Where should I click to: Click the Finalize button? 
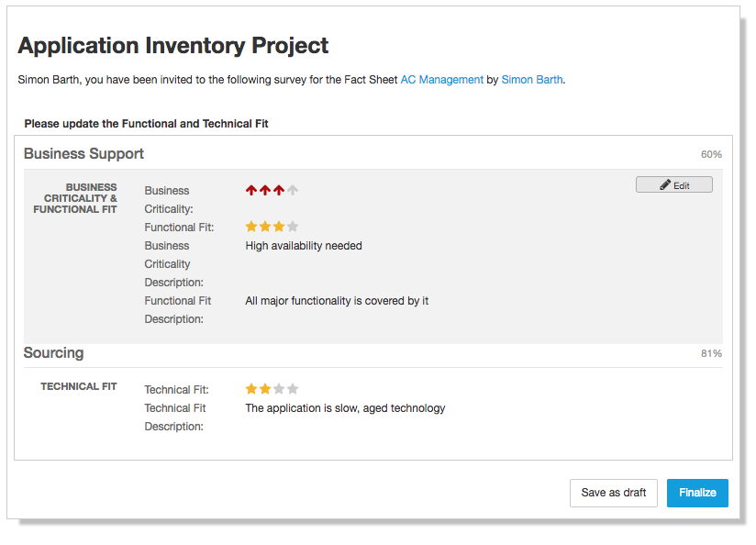pos(697,493)
